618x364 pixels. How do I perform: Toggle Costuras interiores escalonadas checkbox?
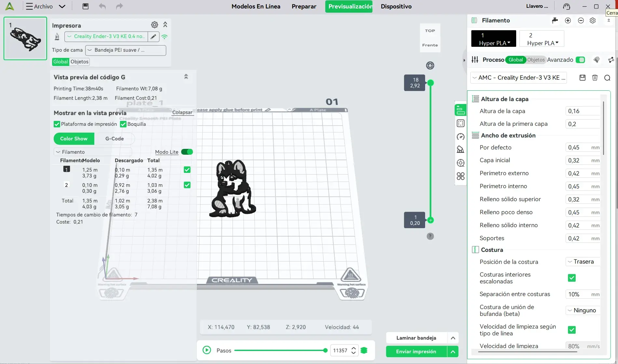pyautogui.click(x=572, y=278)
